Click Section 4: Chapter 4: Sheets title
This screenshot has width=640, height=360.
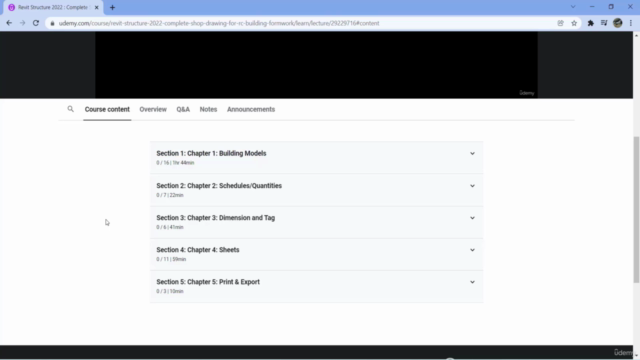[x=198, y=250]
